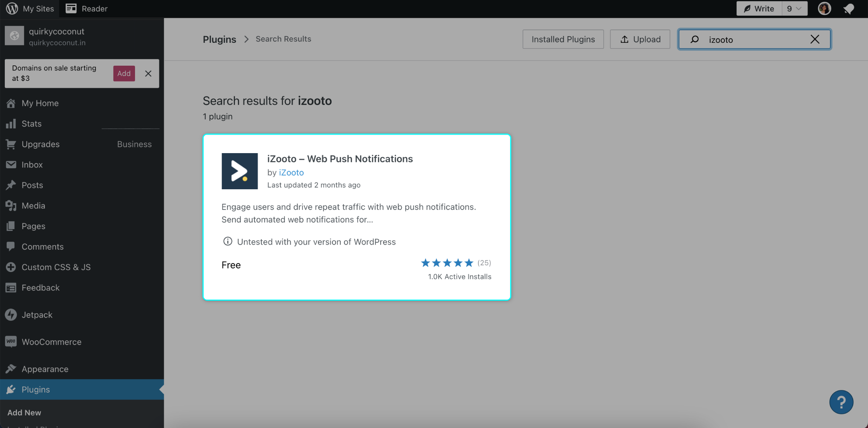The image size is (868, 428).
Task: Open Appearance in sidebar
Action: pyautogui.click(x=45, y=369)
